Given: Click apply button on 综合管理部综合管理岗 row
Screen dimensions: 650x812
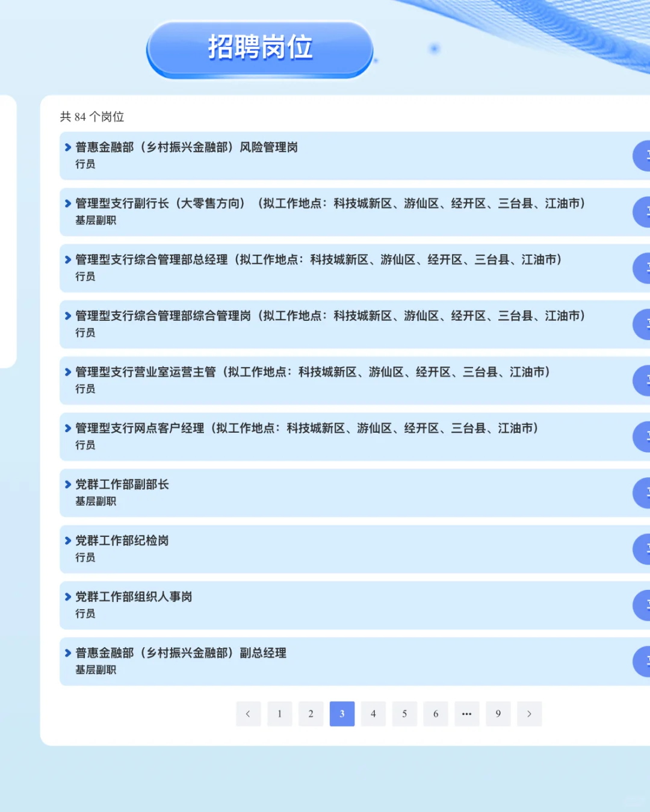Looking at the screenshot, I should point(642,324).
